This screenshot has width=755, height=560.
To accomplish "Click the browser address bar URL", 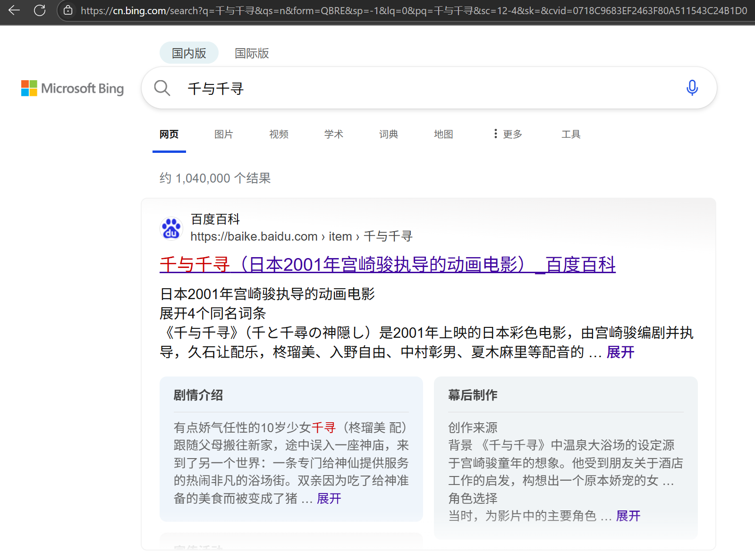I will click(x=414, y=10).
